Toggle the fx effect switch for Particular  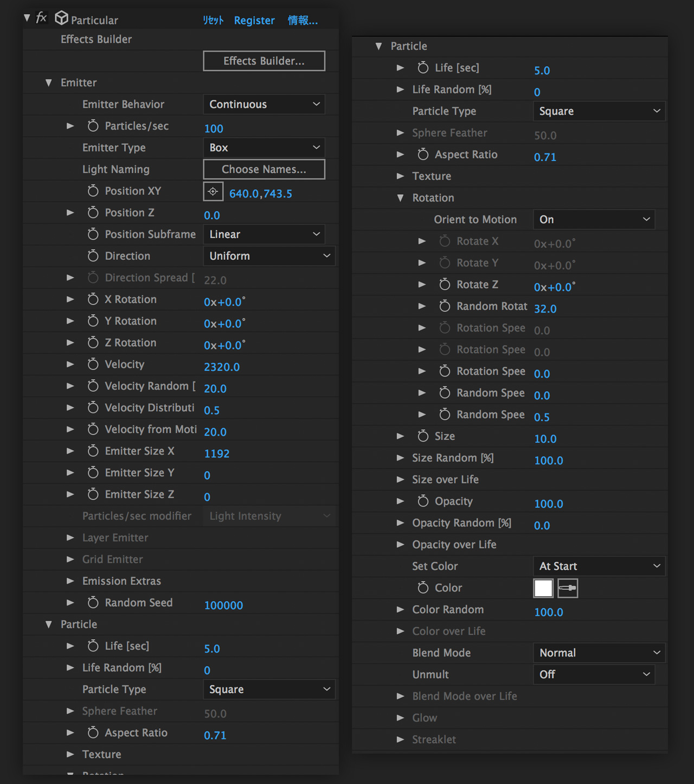[x=41, y=18]
